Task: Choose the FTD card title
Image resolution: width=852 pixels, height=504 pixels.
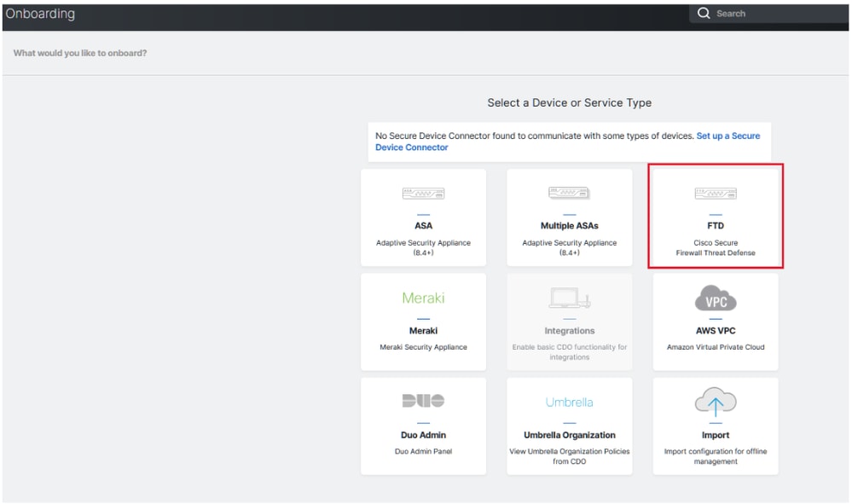Action: tap(716, 225)
